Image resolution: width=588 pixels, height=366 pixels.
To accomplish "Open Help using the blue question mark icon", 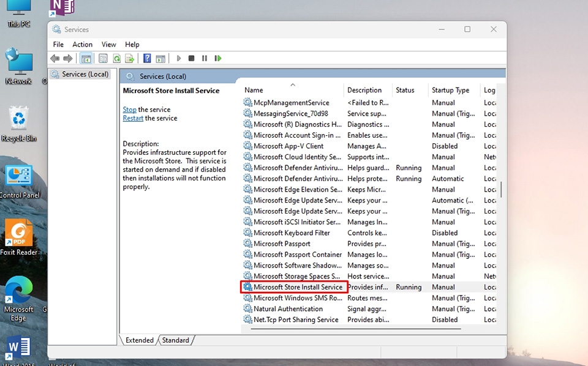I will [147, 58].
